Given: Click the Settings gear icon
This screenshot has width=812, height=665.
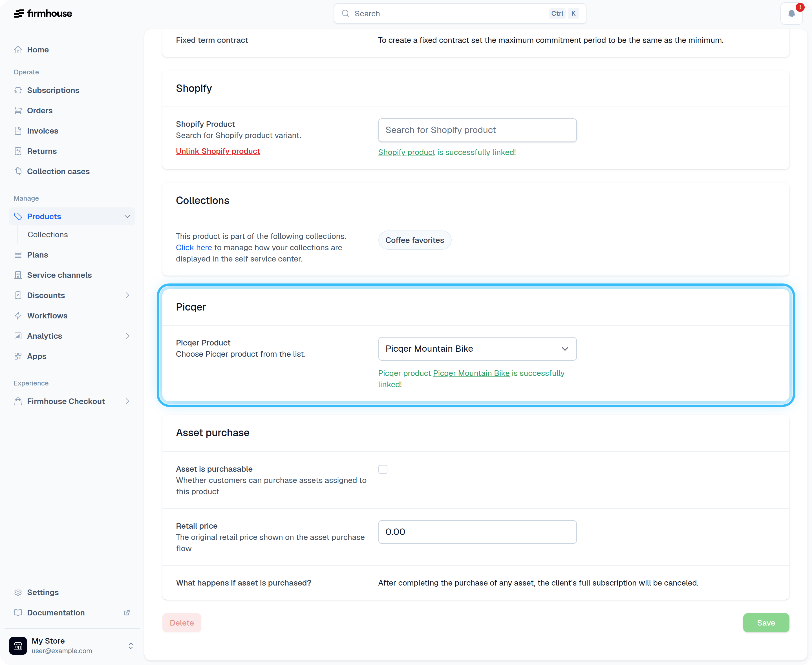Looking at the screenshot, I should 18,592.
